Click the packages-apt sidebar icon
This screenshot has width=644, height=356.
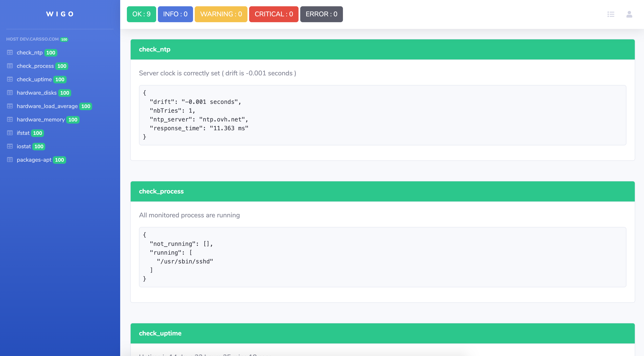(10, 159)
